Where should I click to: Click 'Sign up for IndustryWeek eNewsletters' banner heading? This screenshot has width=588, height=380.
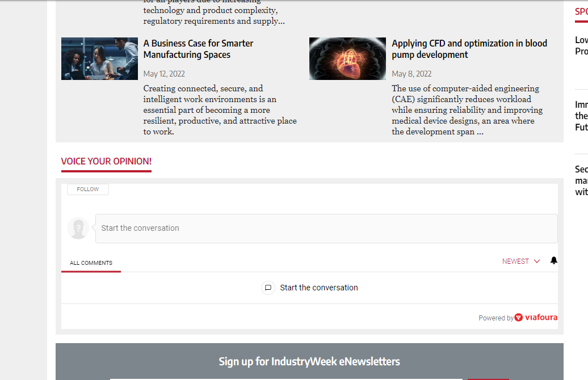tap(309, 361)
